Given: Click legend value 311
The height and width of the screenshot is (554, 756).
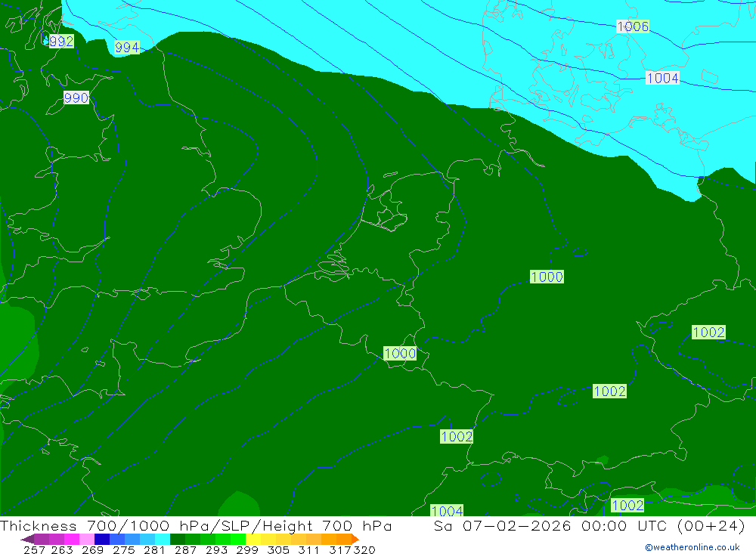Looking at the screenshot, I should pyautogui.click(x=308, y=549).
